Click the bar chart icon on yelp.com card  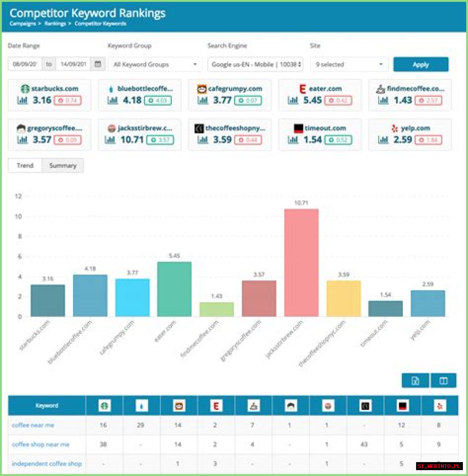coord(383,140)
